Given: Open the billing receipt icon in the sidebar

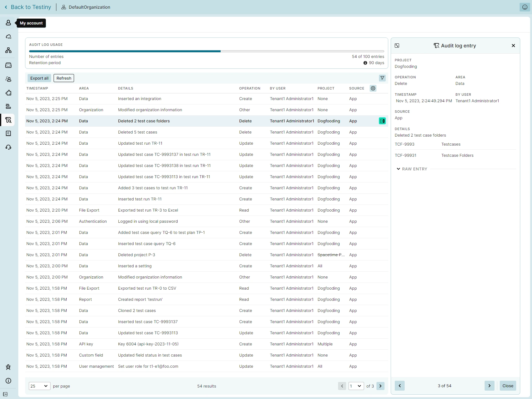Looking at the screenshot, I should tap(8, 134).
